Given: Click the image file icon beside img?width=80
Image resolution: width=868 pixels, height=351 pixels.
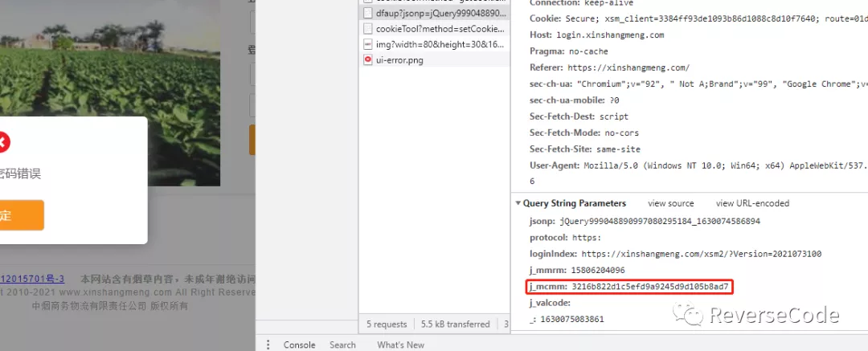Looking at the screenshot, I should point(368,44).
